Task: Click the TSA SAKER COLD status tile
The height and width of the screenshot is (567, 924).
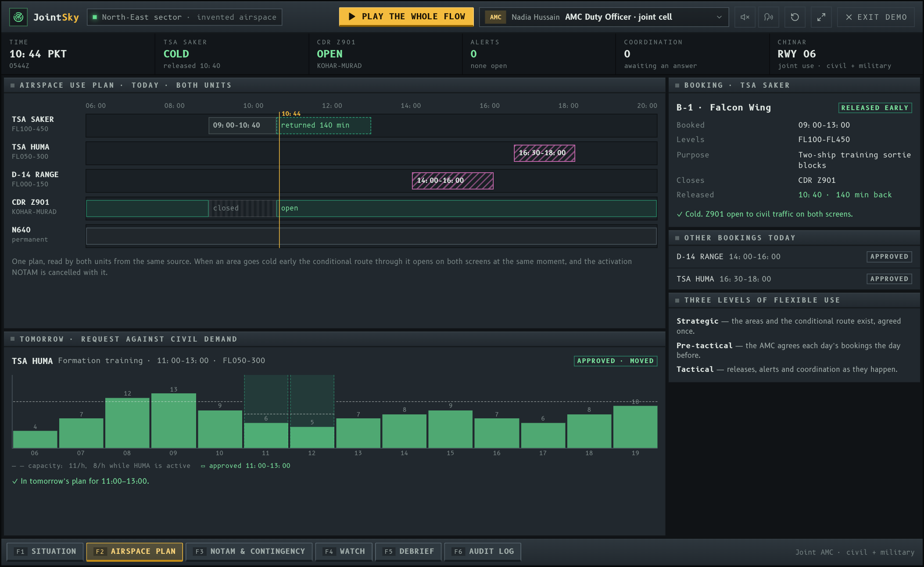Action: click(x=231, y=53)
